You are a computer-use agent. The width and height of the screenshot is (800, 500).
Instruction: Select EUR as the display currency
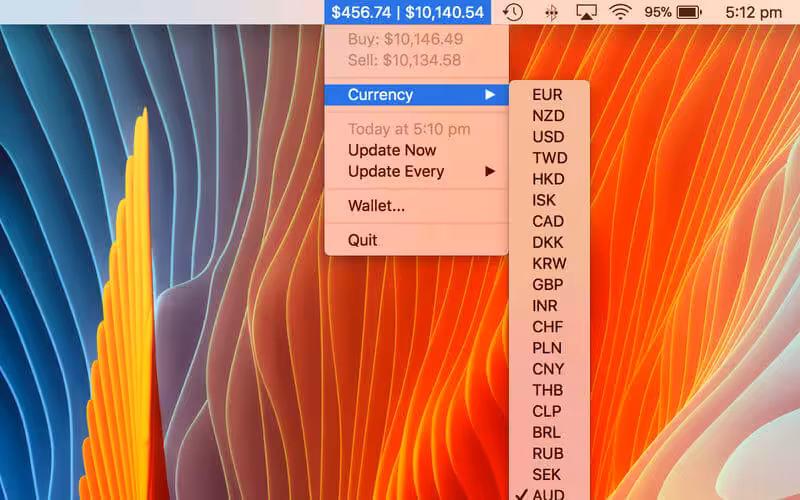click(x=547, y=95)
